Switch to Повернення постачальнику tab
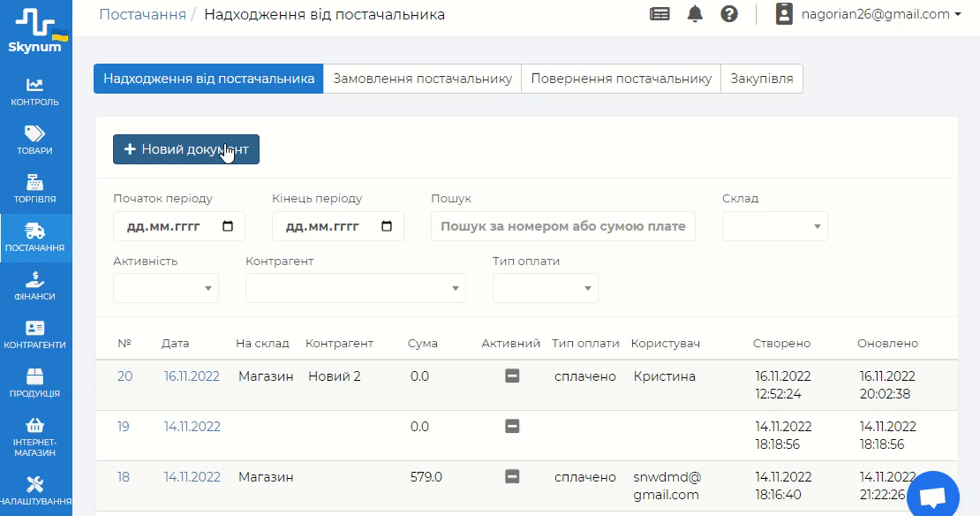 621,79
